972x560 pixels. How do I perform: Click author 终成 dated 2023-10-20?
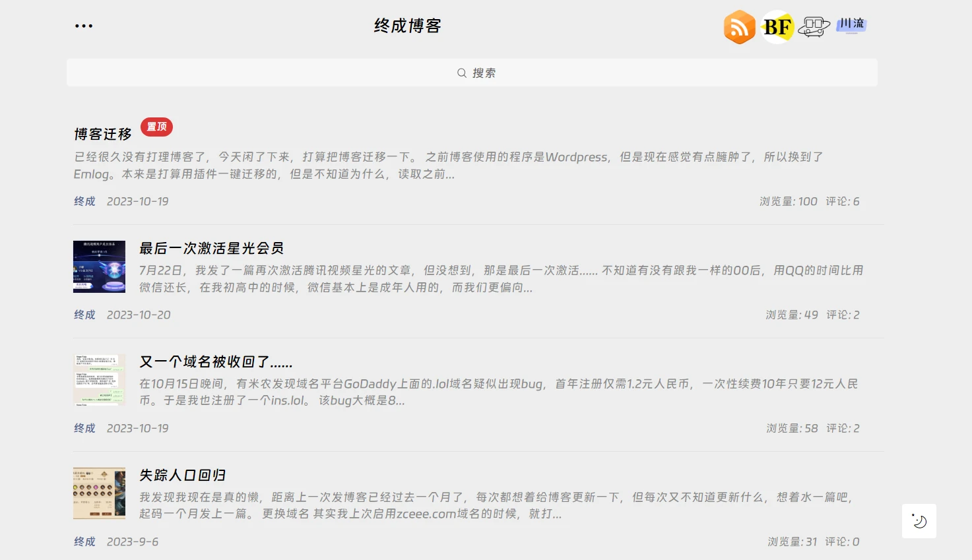click(x=84, y=315)
